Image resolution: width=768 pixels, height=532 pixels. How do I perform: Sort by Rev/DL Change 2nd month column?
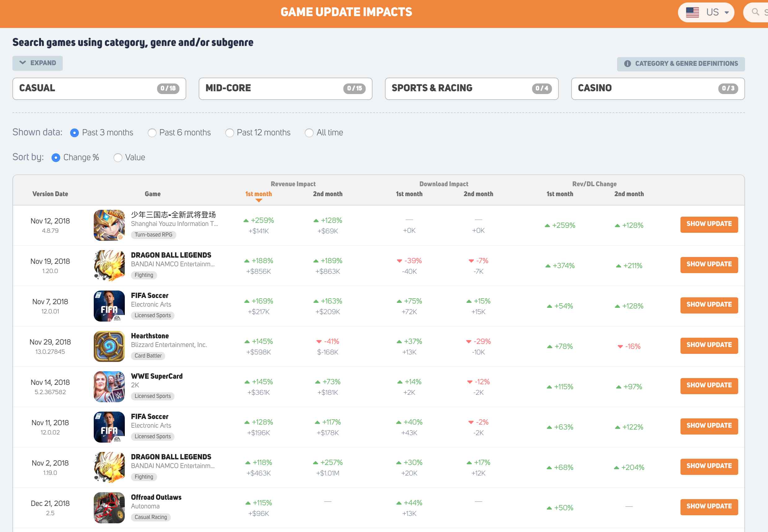tap(629, 194)
